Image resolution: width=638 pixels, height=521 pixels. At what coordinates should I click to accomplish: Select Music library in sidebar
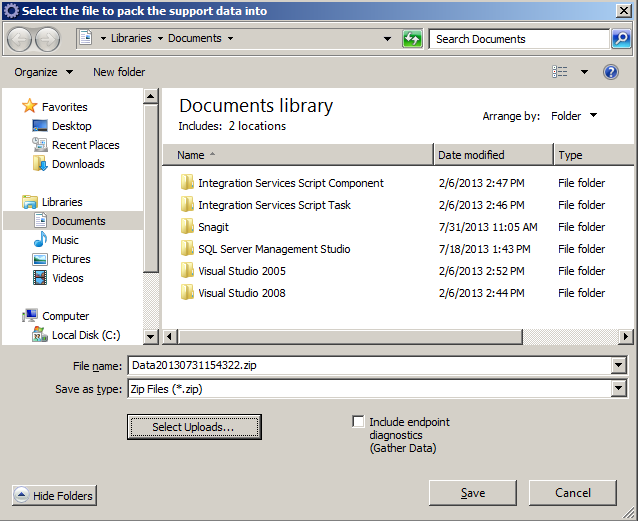click(x=65, y=240)
